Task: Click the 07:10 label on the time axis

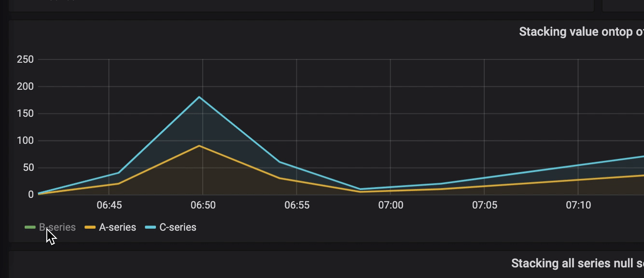Action: 580,205
